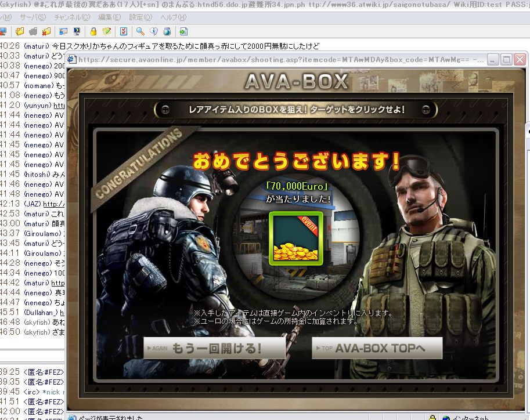Open the user profile card toolbar icon
The height and width of the screenshot is (420, 530).
(63, 31)
